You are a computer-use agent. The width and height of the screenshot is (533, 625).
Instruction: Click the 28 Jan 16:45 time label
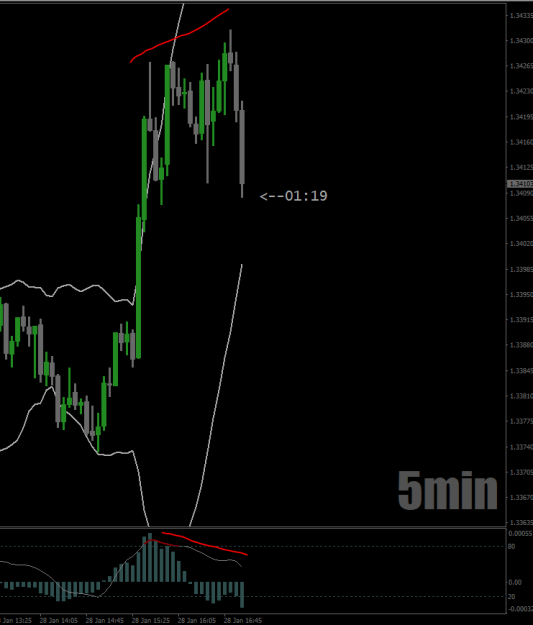[x=243, y=621]
